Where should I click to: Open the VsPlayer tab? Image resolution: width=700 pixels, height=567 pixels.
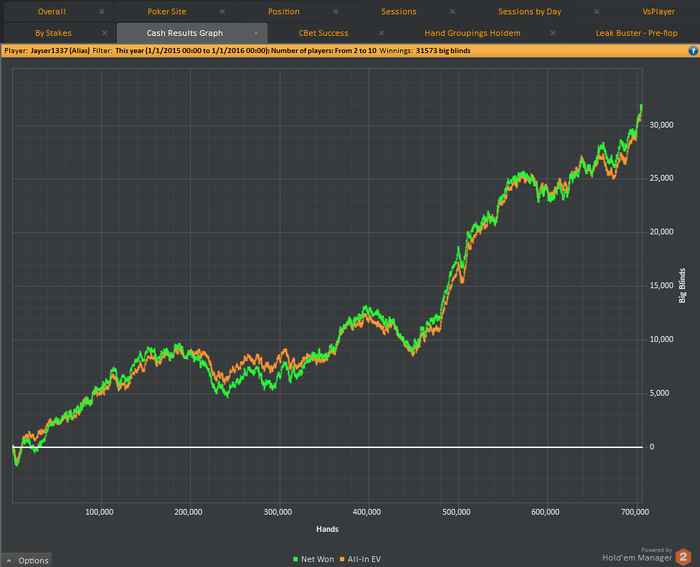(x=658, y=12)
